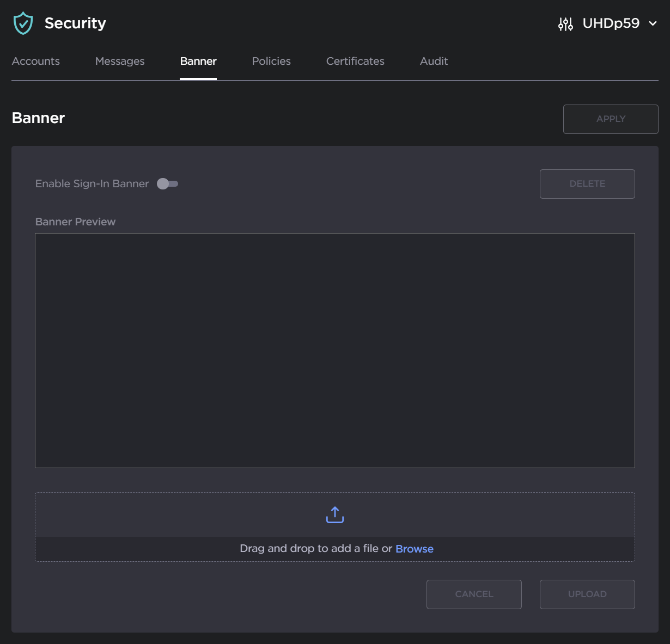The image size is (670, 644).
Task: Click the DELETE banner button
Action: tap(587, 184)
